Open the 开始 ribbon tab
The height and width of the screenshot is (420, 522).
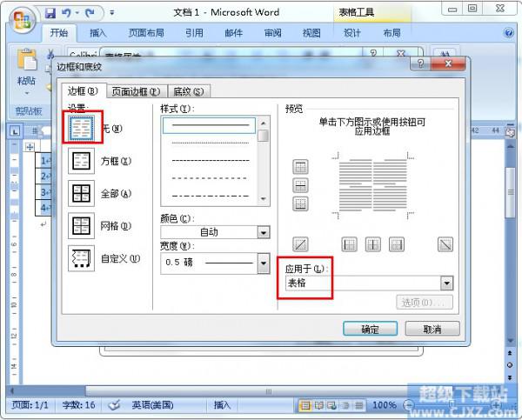tap(59, 33)
